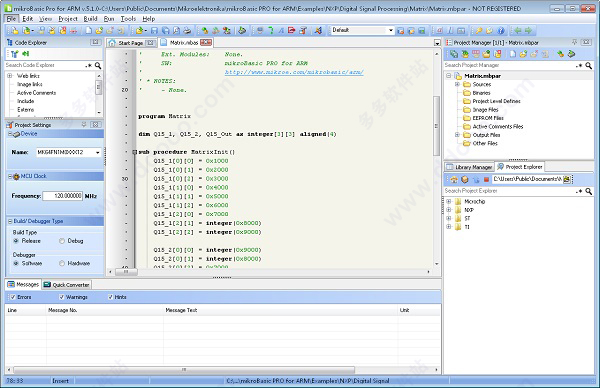The height and width of the screenshot is (388, 600).
Task: Switch to the Quick Converter tab
Action: [x=66, y=285]
